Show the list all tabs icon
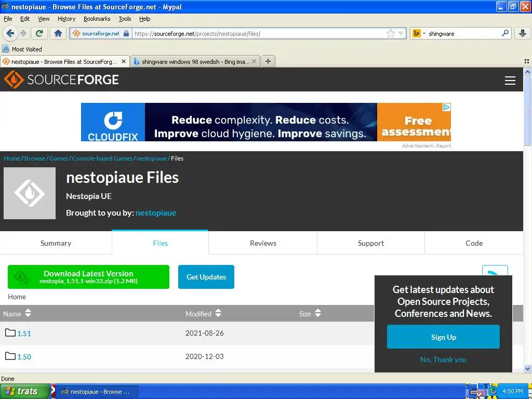Viewport: 532px width, 399px height. pyautogui.click(x=527, y=61)
